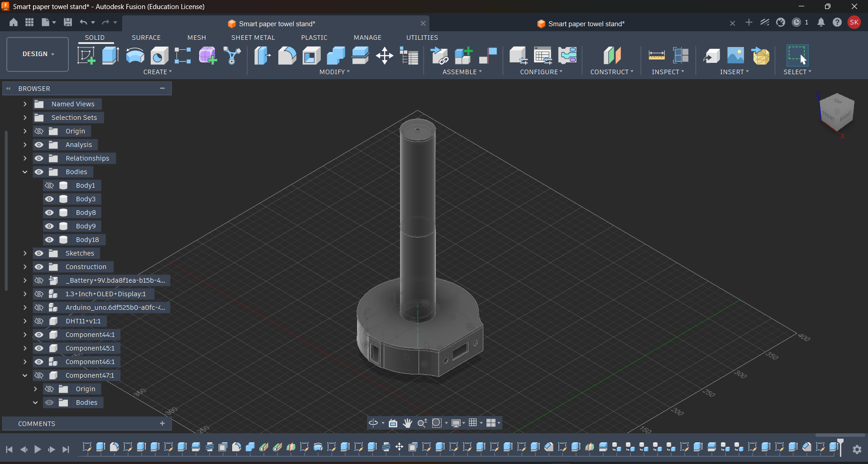The image size is (868, 464).
Task: Select the Shell tool
Action: pyautogui.click(x=311, y=56)
